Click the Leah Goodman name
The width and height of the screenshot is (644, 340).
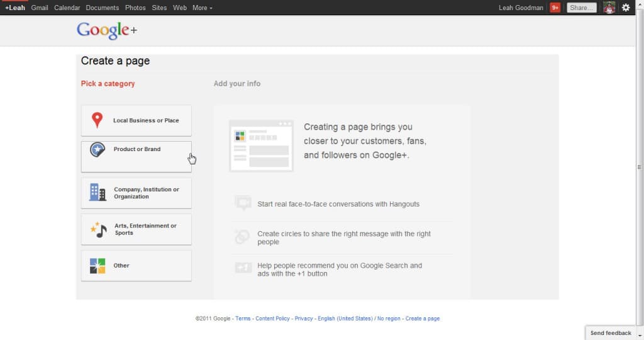click(x=521, y=8)
